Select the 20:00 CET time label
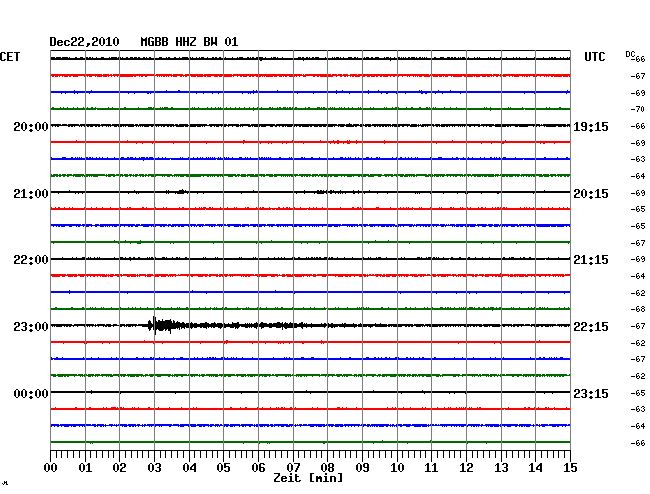Image resolution: width=650 pixels, height=494 pixels. click(x=31, y=126)
